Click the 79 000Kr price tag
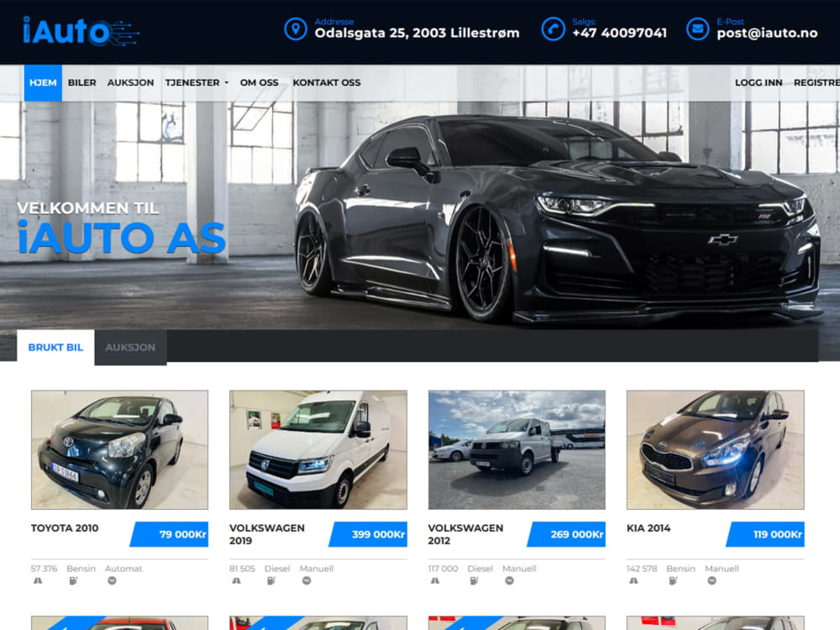 [x=170, y=534]
